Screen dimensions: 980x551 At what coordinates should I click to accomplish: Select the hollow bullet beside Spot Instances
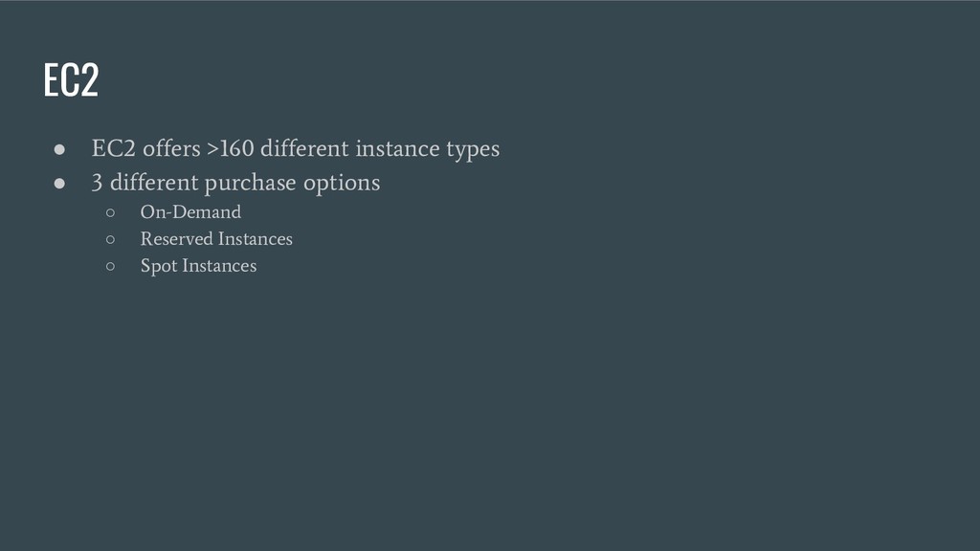coord(111,266)
